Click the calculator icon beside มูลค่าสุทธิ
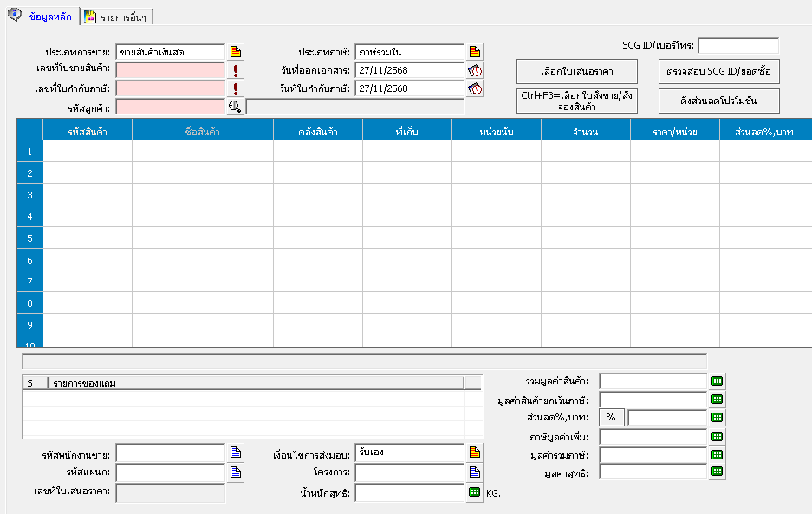Screen dimensions: 812x514 point(718,472)
